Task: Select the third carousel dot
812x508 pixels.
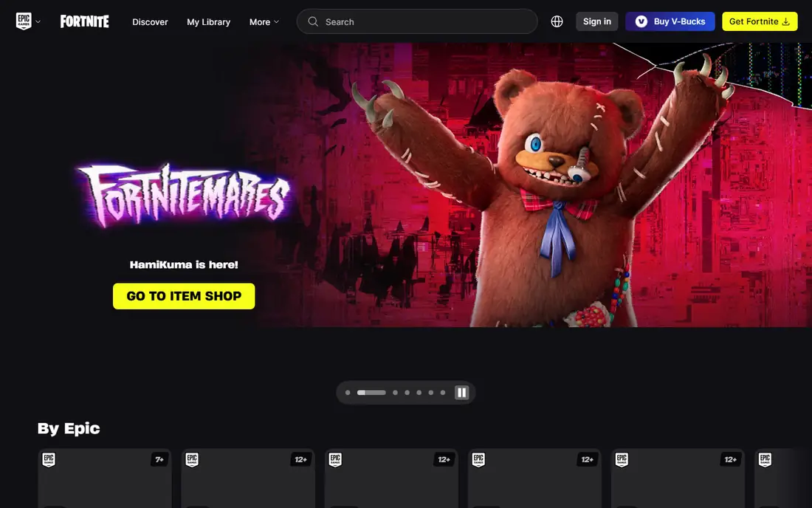Action: (x=395, y=393)
